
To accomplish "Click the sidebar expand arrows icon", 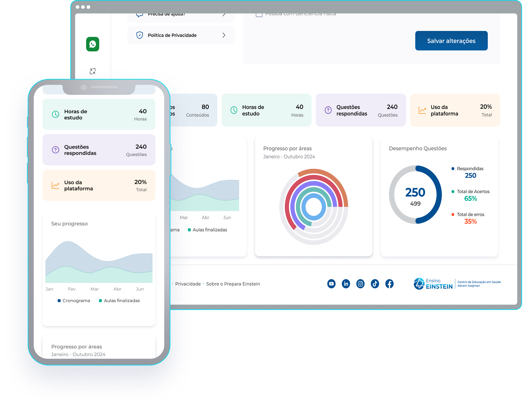I will click(x=92, y=71).
